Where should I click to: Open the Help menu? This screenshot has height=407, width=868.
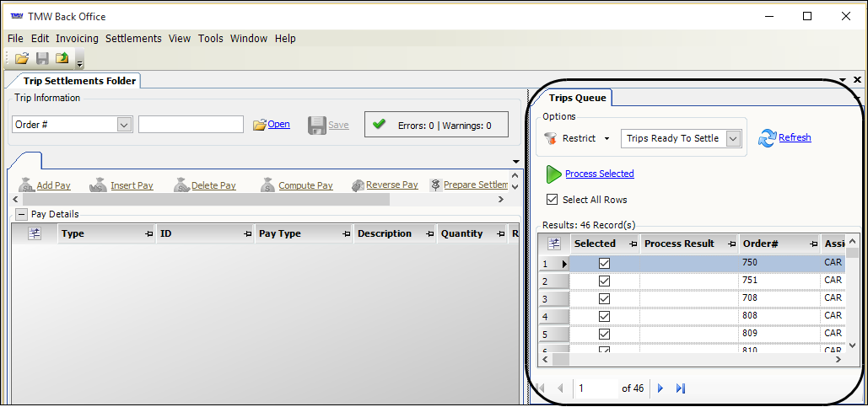point(285,38)
